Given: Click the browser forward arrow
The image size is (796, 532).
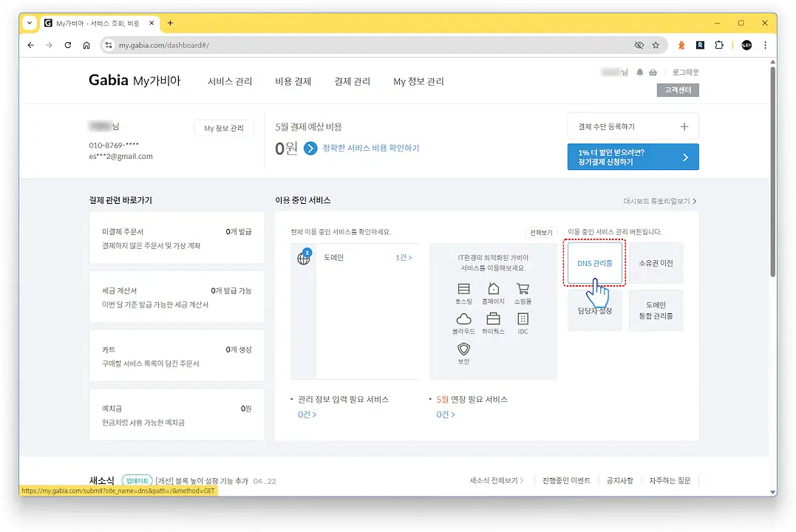Looking at the screenshot, I should (x=49, y=45).
